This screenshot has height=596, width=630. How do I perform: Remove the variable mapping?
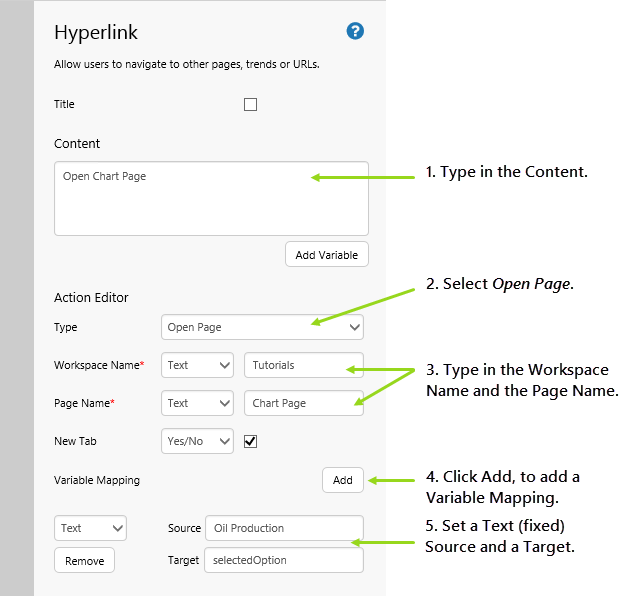pyautogui.click(x=84, y=561)
